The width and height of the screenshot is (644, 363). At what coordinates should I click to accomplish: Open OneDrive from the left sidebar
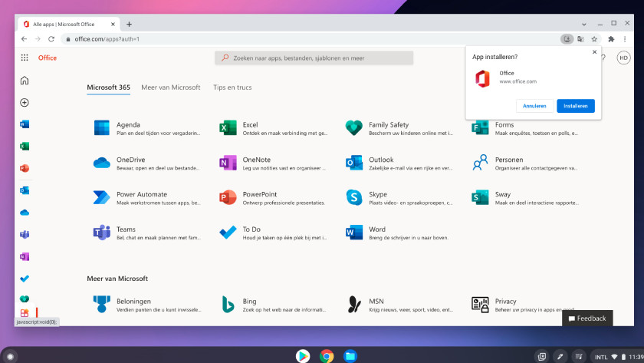tap(25, 213)
